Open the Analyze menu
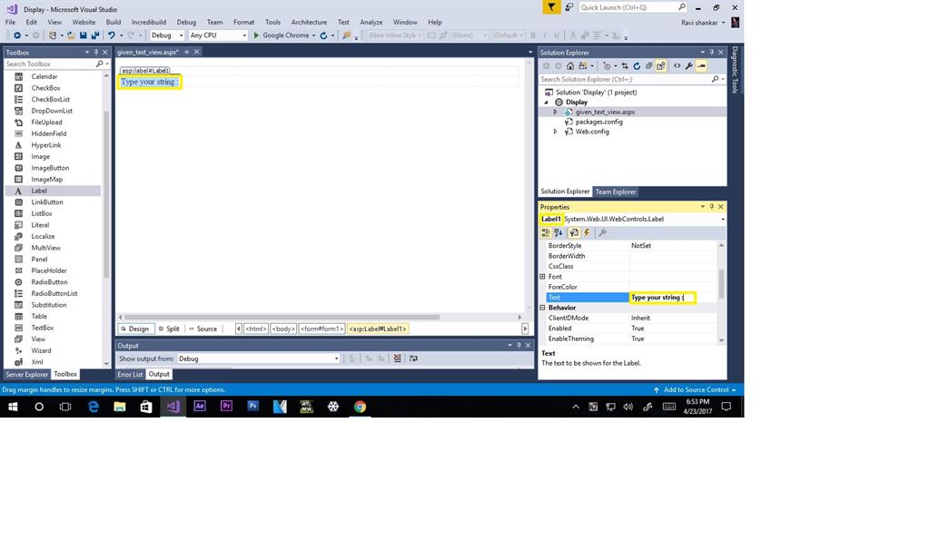 (371, 22)
